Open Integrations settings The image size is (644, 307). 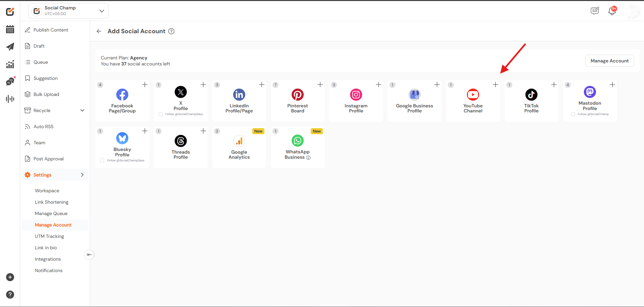pos(48,259)
